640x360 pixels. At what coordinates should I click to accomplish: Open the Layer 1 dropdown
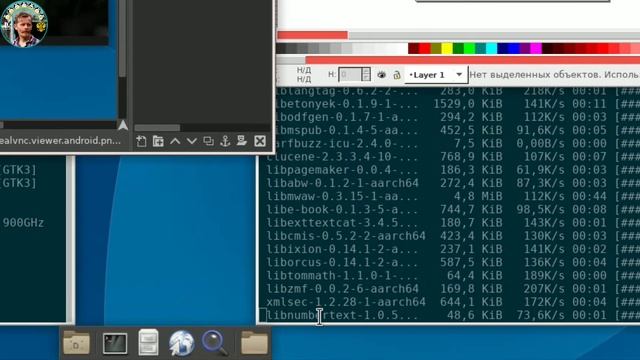point(436,75)
